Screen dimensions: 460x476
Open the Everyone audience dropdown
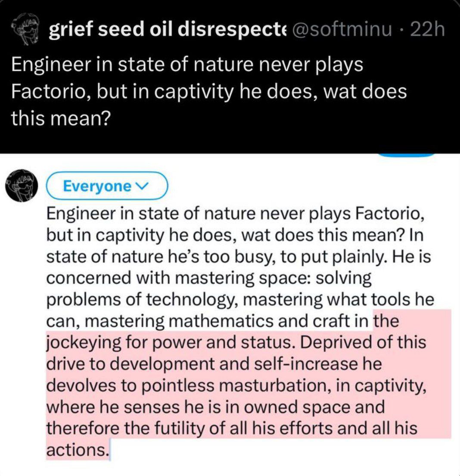click(106, 186)
